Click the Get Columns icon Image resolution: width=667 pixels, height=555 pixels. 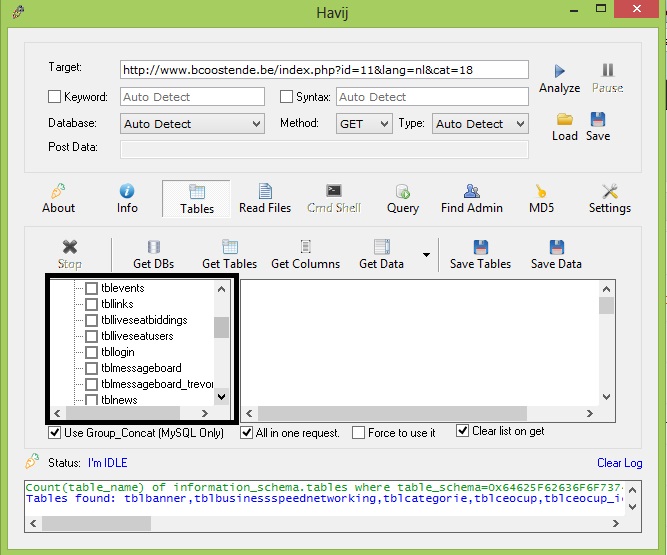pyautogui.click(x=305, y=247)
